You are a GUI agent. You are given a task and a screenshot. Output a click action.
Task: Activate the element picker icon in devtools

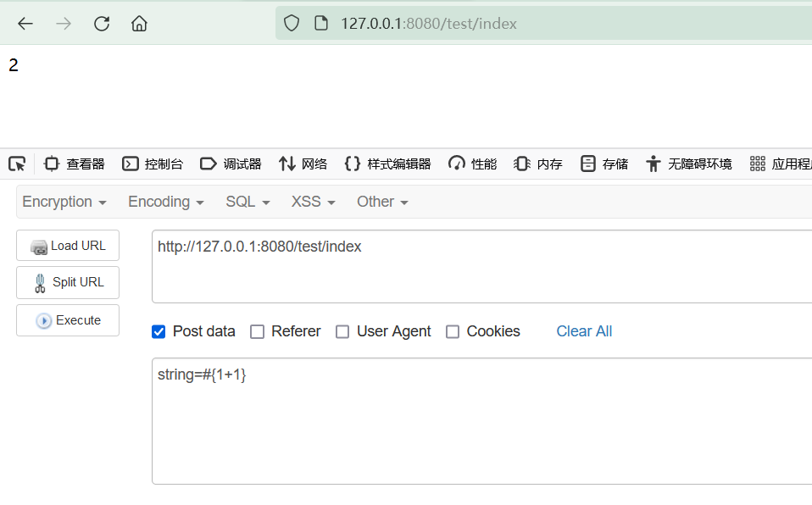[x=17, y=164]
